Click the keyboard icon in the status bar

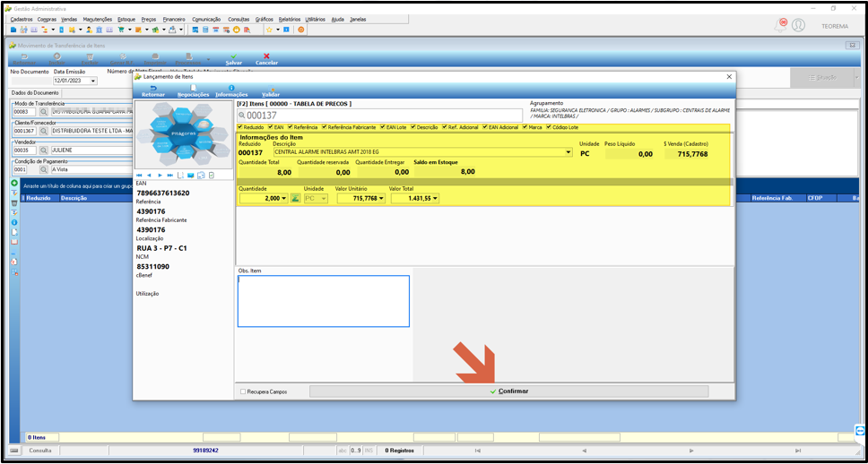tap(14, 451)
